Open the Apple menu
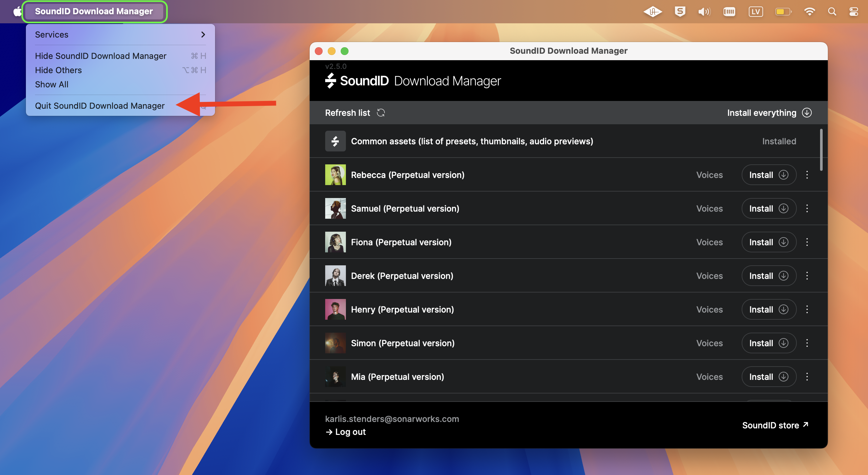The image size is (868, 475). pos(17,11)
